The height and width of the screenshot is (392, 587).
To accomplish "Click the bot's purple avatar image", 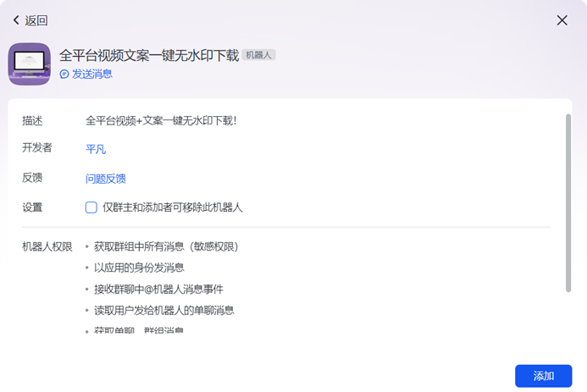I will (x=29, y=64).
